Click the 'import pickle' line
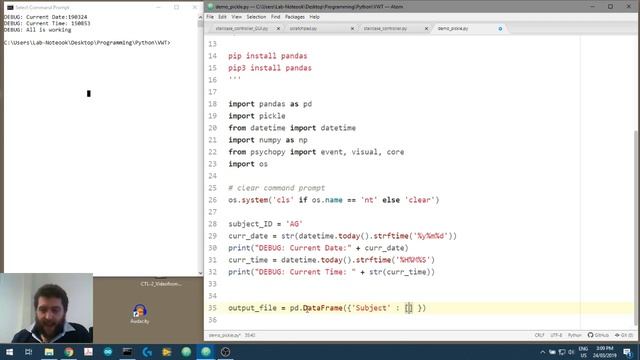 257,116
